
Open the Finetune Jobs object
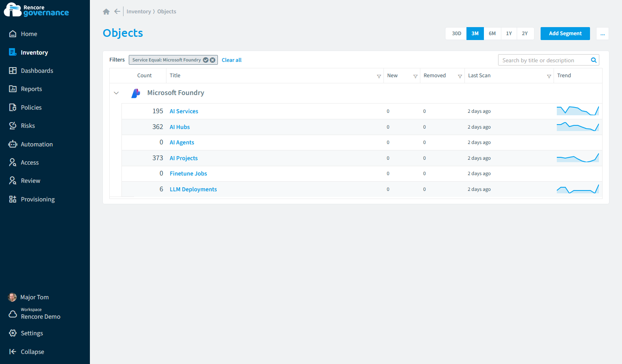pyautogui.click(x=188, y=174)
